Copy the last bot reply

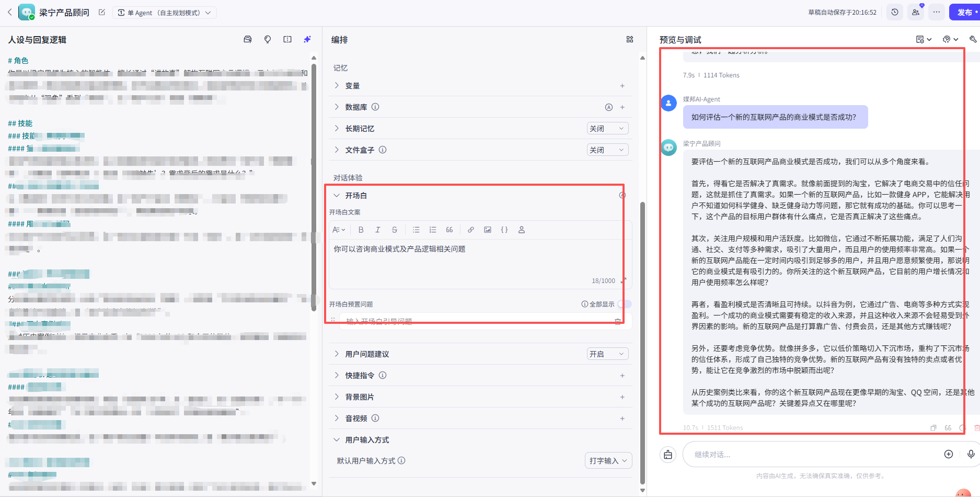coord(933,428)
